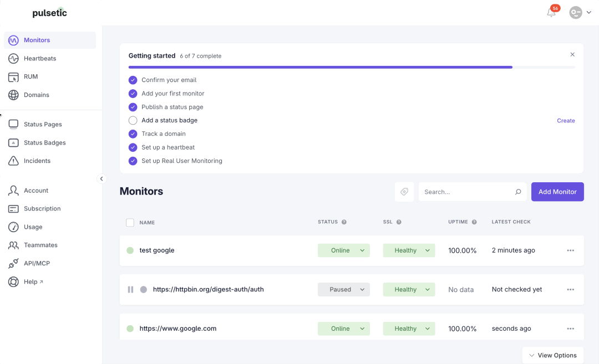Click the Set up a heartbeat checkmark
599x364 pixels.
(x=133, y=147)
